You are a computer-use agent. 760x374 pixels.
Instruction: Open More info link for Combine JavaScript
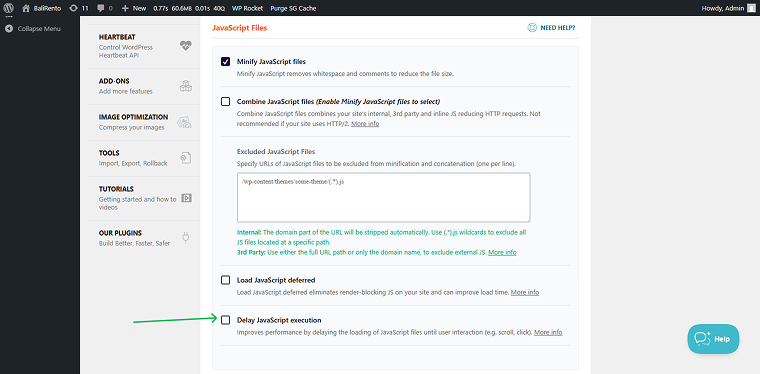coord(365,124)
